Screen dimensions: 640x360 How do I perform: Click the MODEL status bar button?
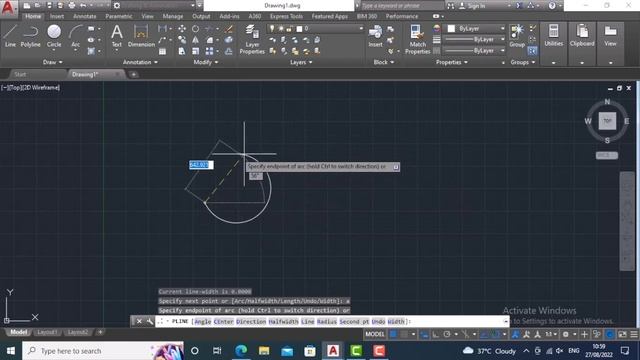click(375, 334)
